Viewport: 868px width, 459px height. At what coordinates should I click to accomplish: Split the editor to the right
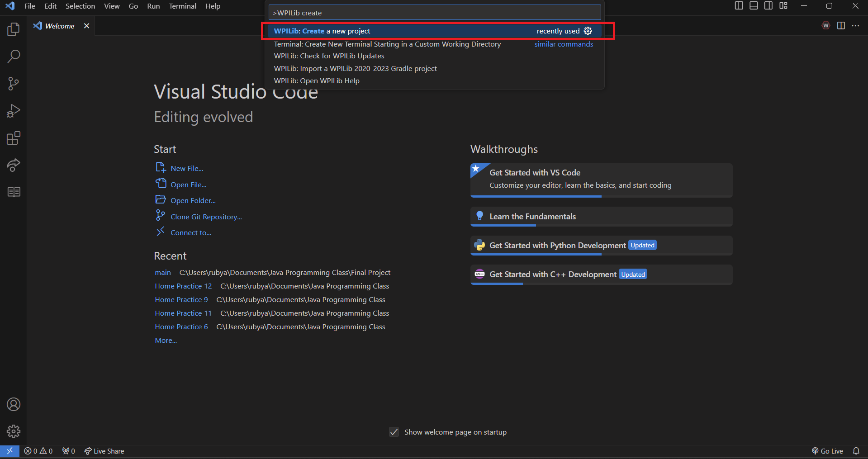841,26
